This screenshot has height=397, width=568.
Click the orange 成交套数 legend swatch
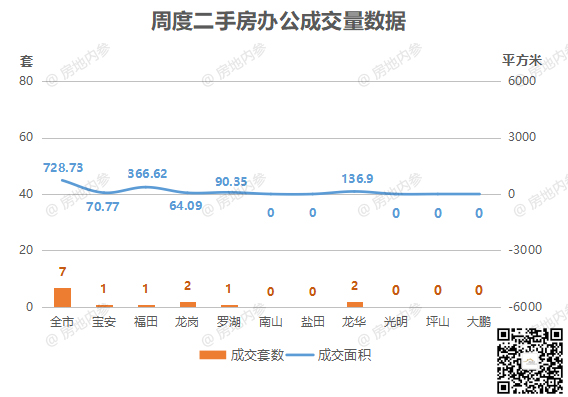pyautogui.click(x=213, y=355)
